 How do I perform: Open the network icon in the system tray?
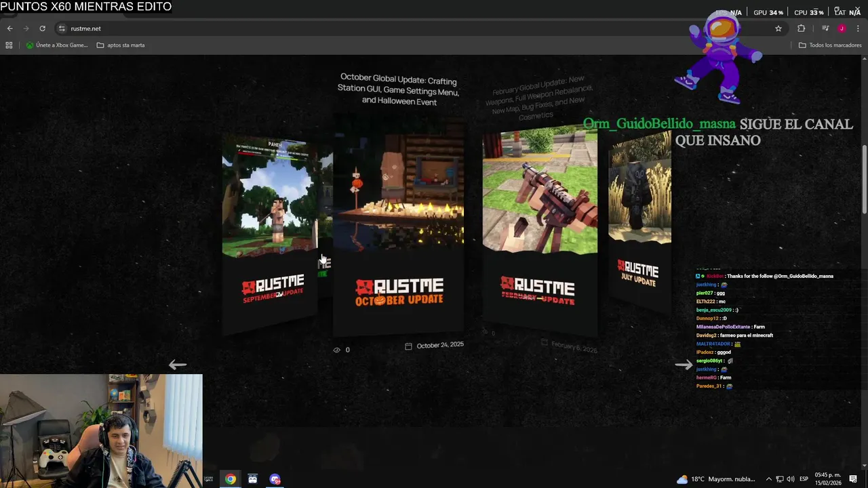(x=780, y=479)
